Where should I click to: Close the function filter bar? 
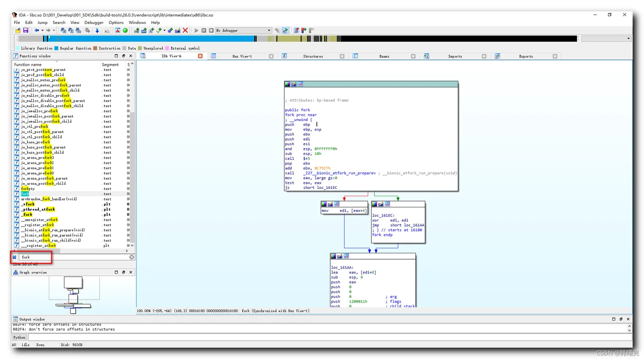point(14,257)
